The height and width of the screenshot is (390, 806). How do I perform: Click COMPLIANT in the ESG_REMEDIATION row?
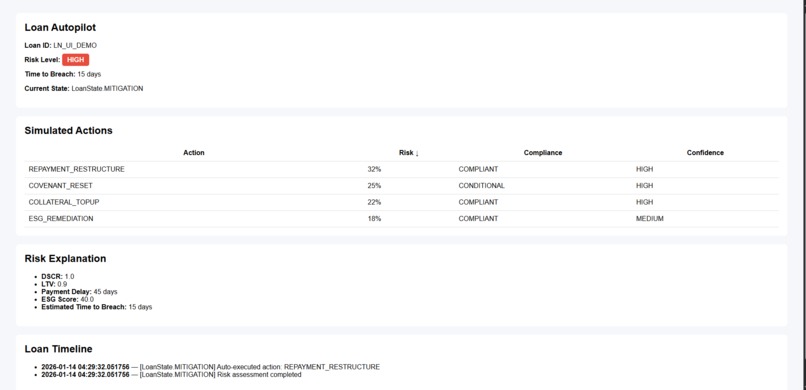478,218
